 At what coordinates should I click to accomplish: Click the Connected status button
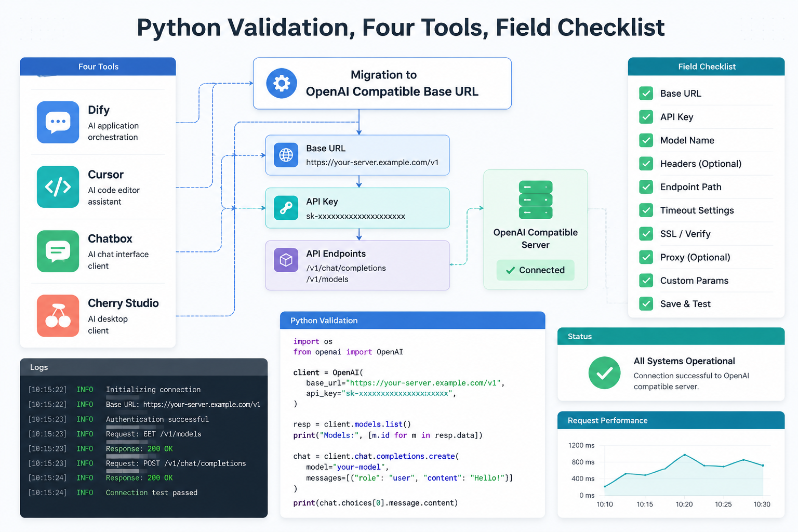[x=536, y=270]
